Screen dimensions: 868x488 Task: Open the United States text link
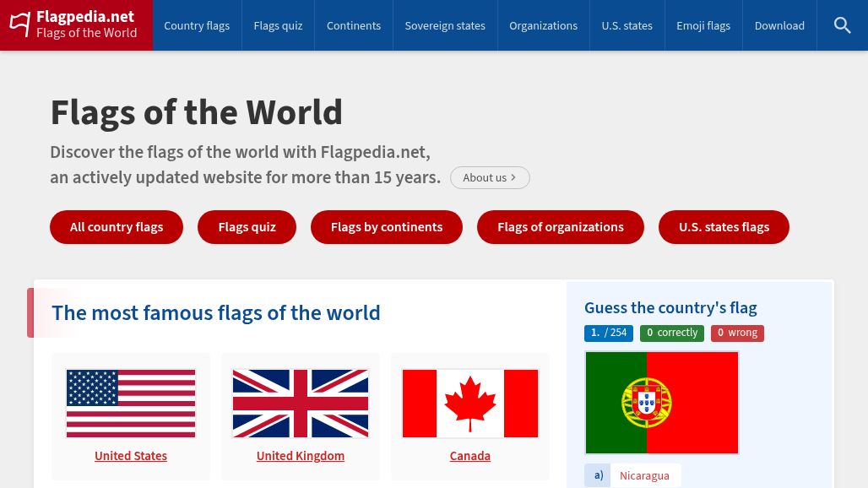131,456
